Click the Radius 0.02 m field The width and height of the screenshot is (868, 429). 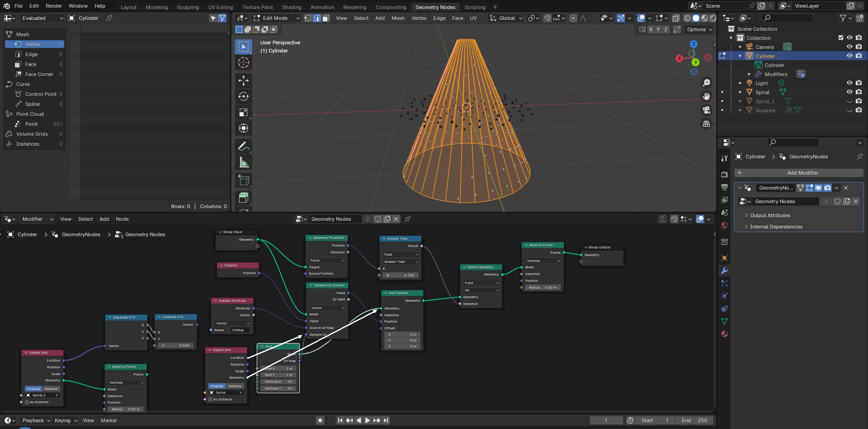[x=542, y=287]
